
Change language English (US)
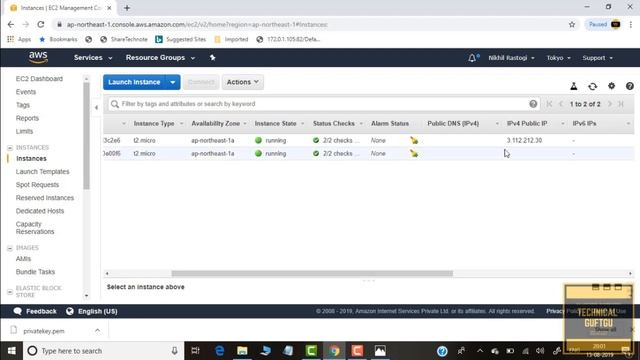click(92, 311)
